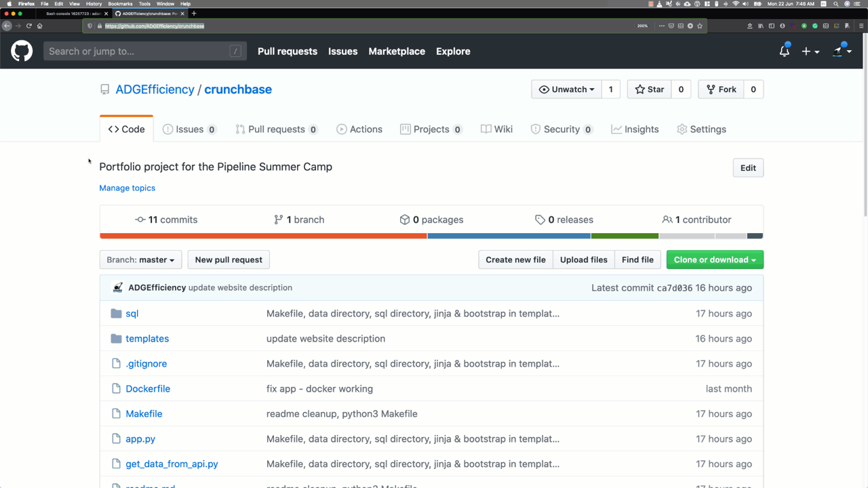Open Pull requests in top navigation
The width and height of the screenshot is (868, 488).
pyautogui.click(x=288, y=51)
